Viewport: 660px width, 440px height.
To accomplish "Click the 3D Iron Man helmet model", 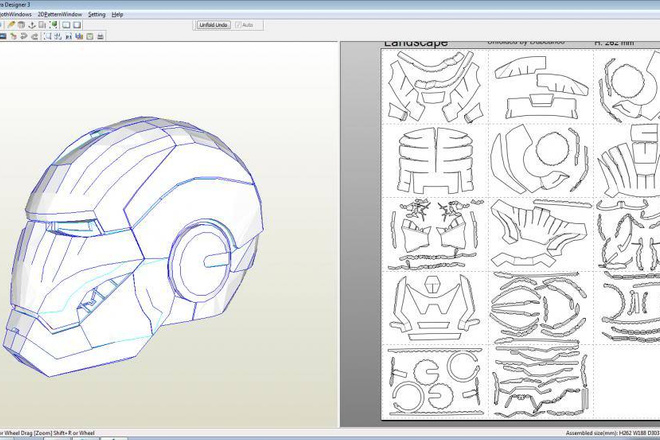I will 133,246.
